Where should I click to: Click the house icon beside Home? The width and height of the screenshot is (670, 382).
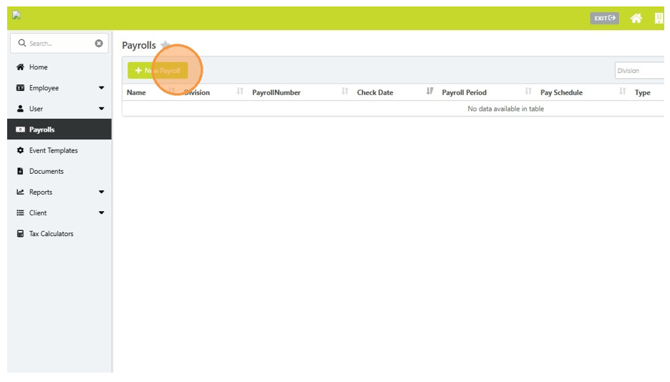point(20,67)
